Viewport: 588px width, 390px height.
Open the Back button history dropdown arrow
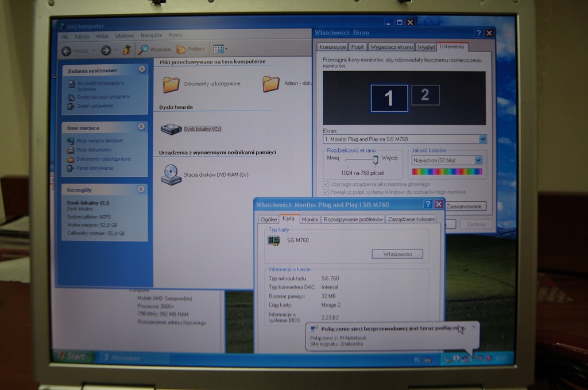tap(94, 50)
